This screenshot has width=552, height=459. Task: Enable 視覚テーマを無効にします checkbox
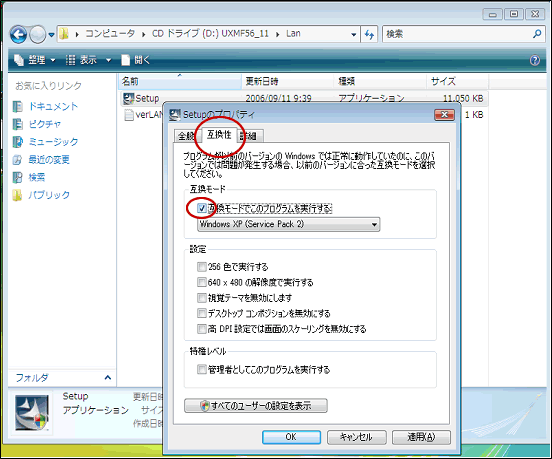(202, 298)
